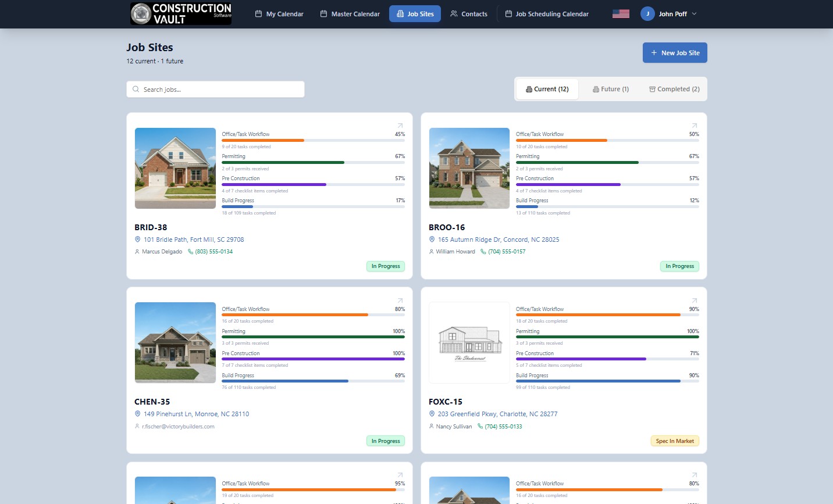833x504 pixels.
Task: Open Job Scheduling Calendar
Action: pos(547,14)
